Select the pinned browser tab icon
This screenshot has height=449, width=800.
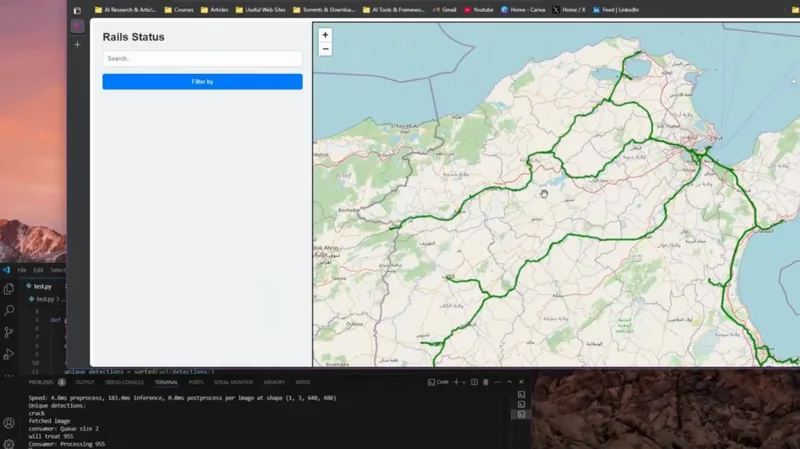[78, 26]
